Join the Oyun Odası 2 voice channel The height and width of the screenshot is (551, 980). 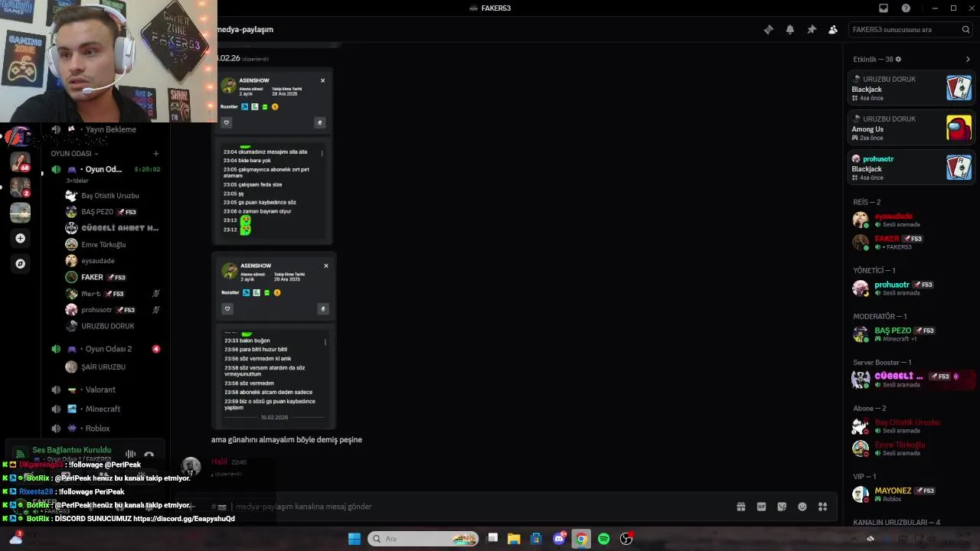point(105,349)
